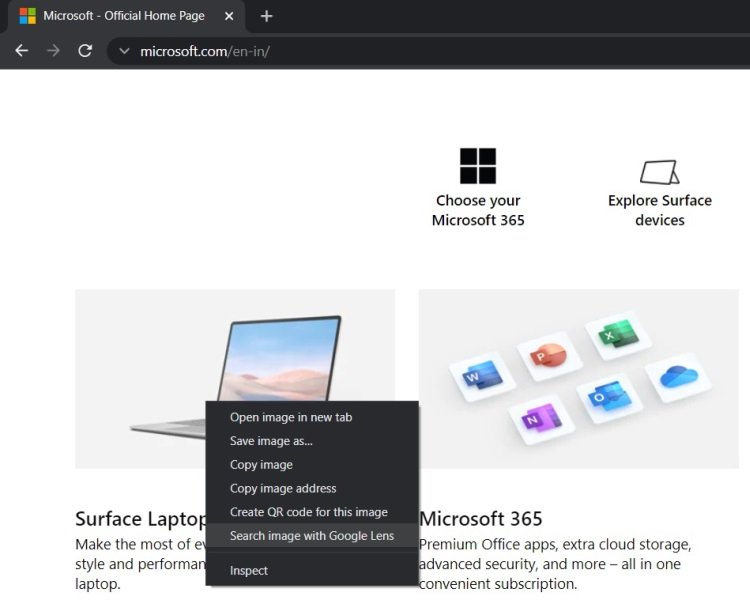Open a new browser tab

click(266, 16)
